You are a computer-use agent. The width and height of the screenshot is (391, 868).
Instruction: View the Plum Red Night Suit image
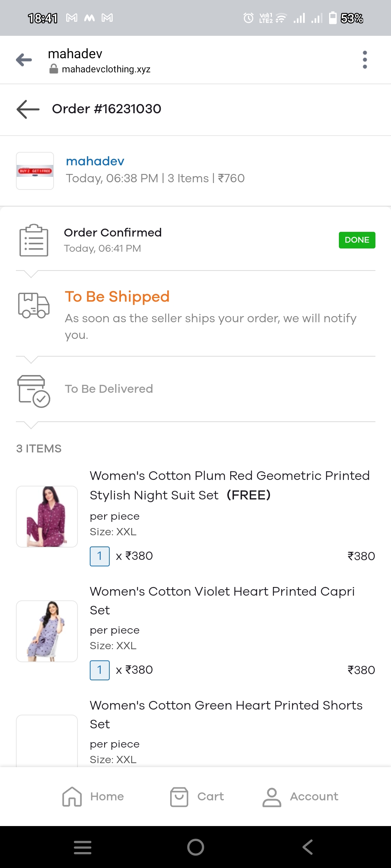point(47,516)
